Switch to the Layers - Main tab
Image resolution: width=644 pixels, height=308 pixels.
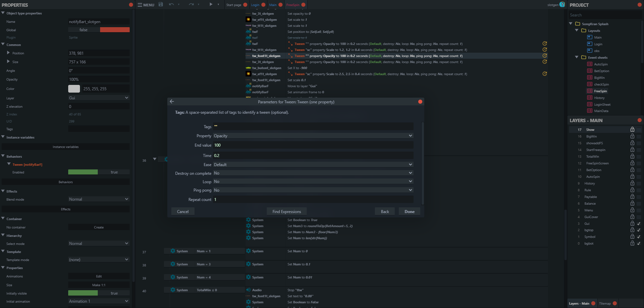(579, 303)
